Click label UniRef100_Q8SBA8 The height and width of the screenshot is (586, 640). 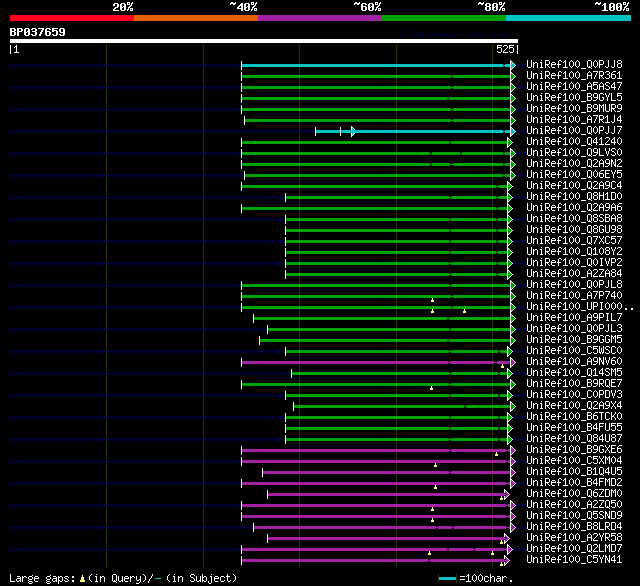(x=574, y=219)
